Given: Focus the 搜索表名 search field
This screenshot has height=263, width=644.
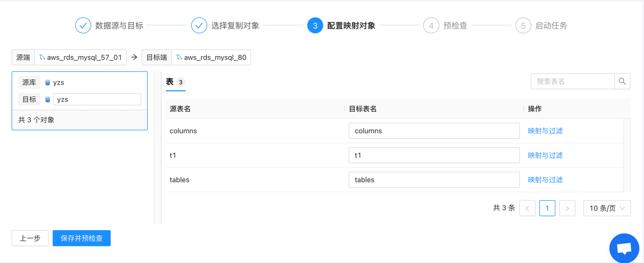Looking at the screenshot, I should tap(573, 81).
